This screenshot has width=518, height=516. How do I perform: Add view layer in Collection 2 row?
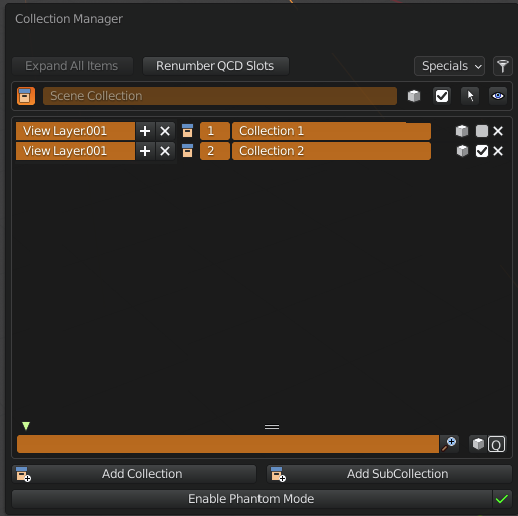(145, 151)
